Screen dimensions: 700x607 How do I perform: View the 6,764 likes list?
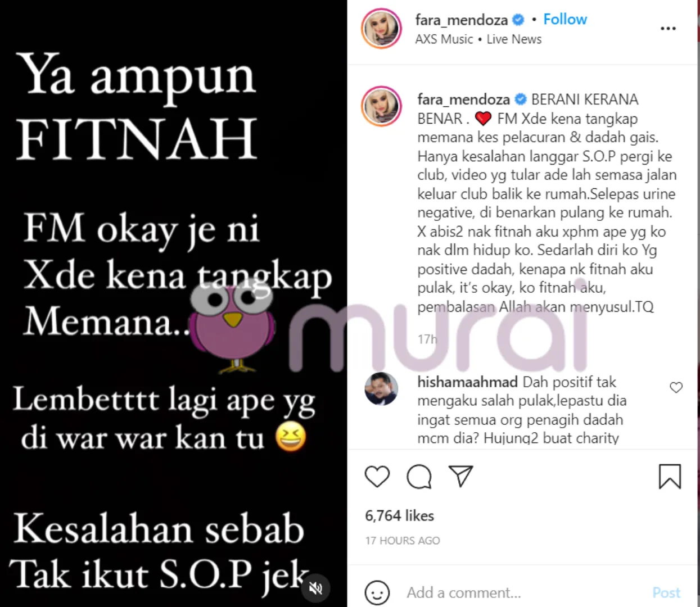[400, 515]
